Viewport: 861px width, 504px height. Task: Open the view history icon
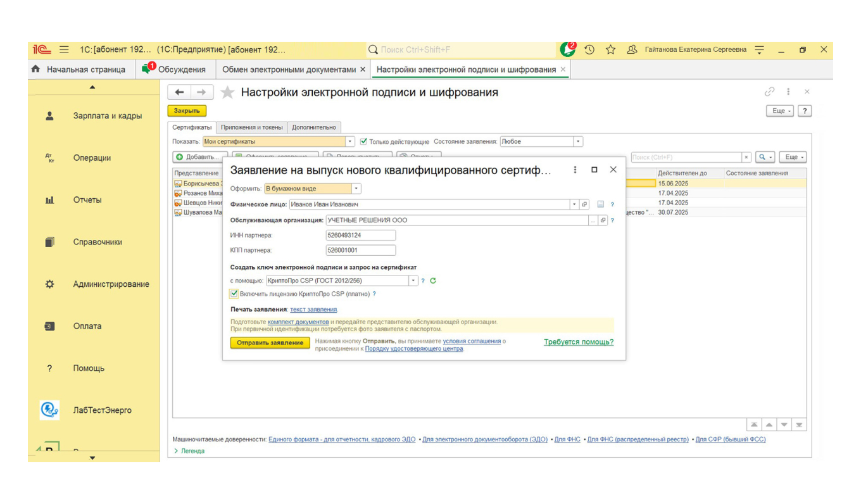pos(589,49)
